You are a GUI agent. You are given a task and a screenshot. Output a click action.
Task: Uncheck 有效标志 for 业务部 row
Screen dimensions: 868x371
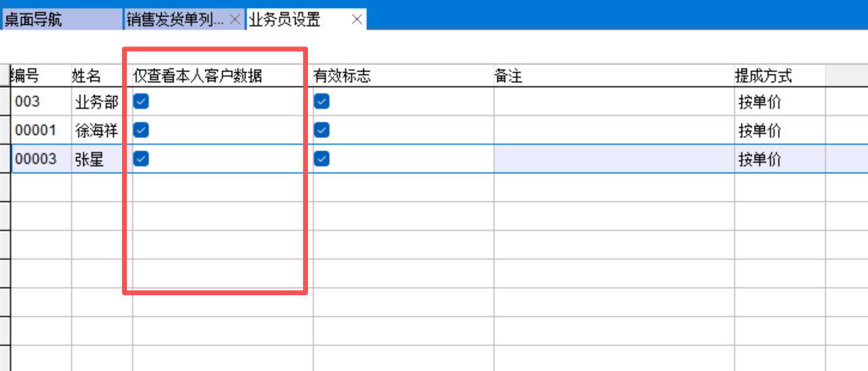click(322, 101)
